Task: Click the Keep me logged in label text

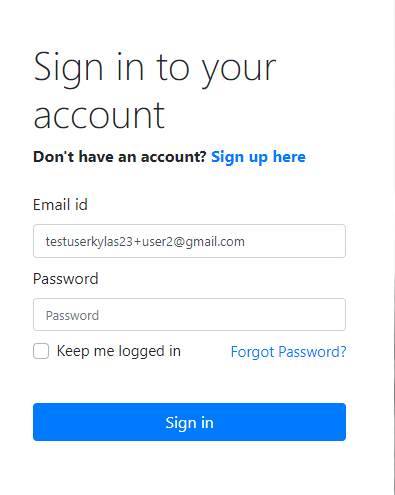Action: 119,351
